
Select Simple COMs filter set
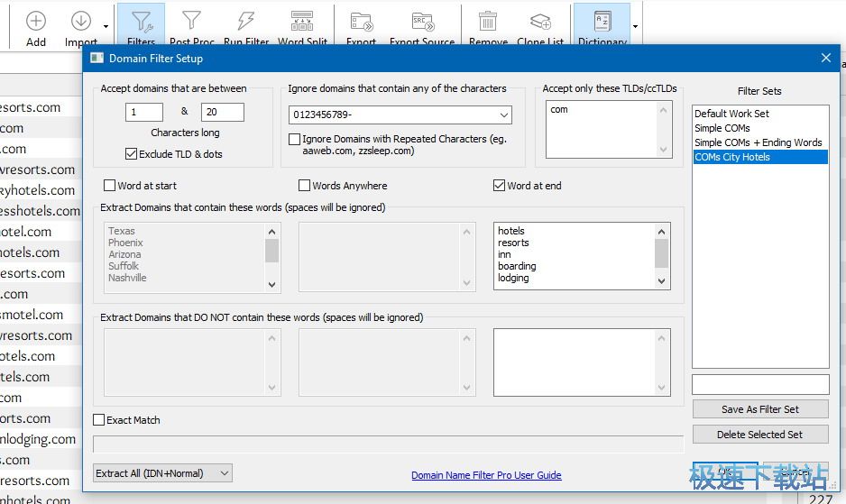pos(722,128)
